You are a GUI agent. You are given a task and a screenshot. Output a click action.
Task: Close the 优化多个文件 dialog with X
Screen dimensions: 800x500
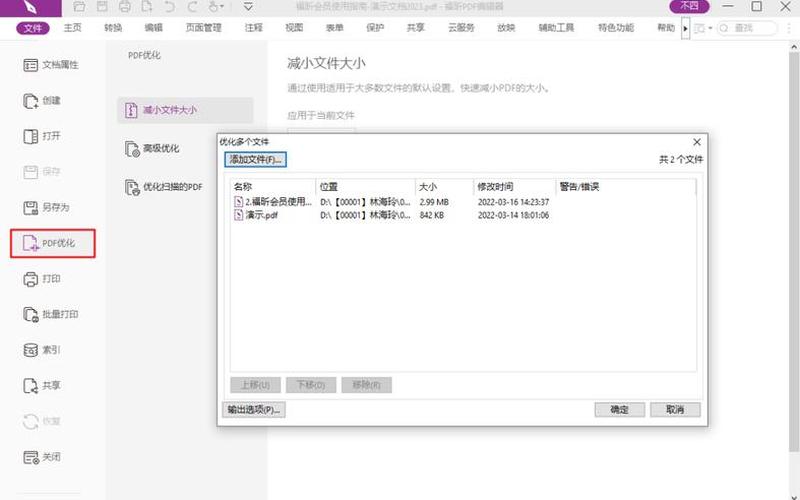coord(697,142)
